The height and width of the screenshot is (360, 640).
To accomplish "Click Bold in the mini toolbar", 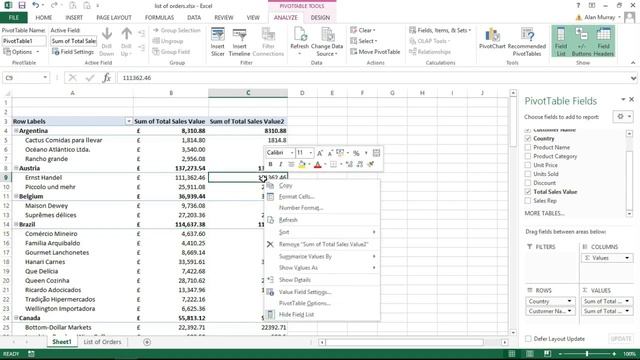I will (x=270, y=164).
